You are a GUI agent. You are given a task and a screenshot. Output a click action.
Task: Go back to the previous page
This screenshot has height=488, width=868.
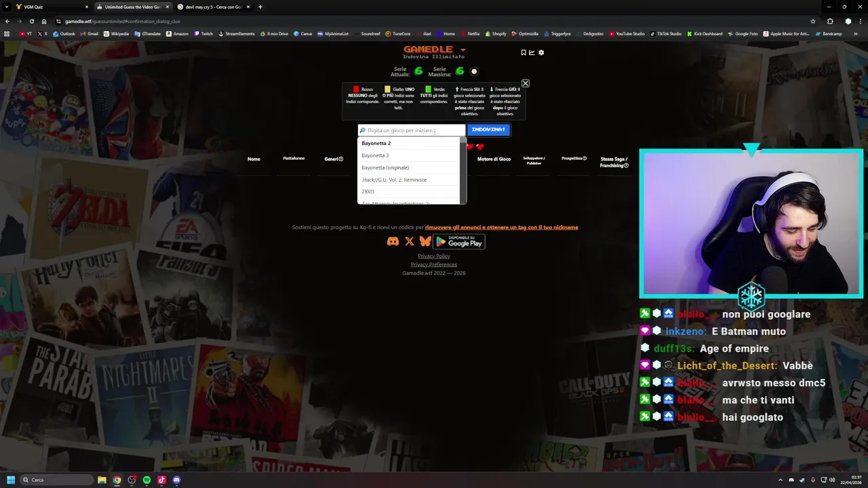pyautogui.click(x=7, y=21)
